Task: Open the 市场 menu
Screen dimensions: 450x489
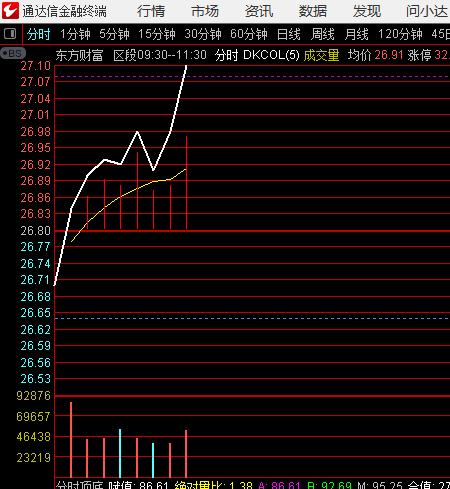Action: 205,11
